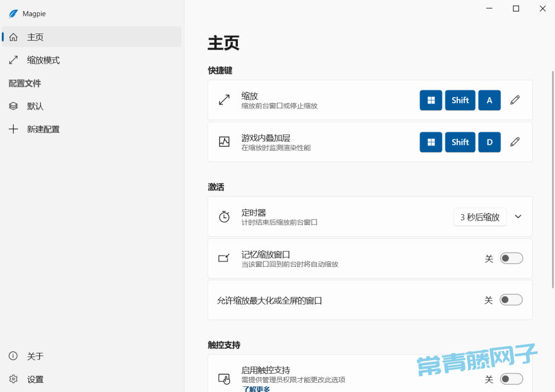This screenshot has width=555, height=392.
Task: Click the A key in 缩放 shortcut
Action: click(490, 100)
